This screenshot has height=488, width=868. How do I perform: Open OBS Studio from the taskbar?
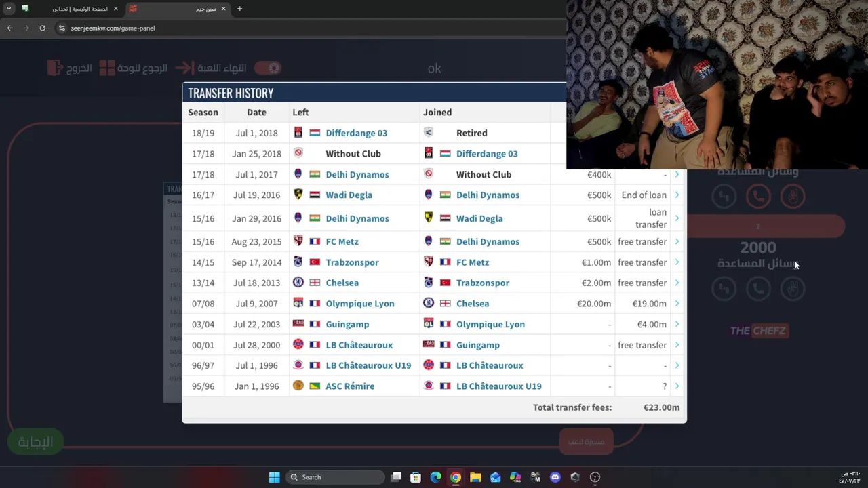(x=595, y=477)
